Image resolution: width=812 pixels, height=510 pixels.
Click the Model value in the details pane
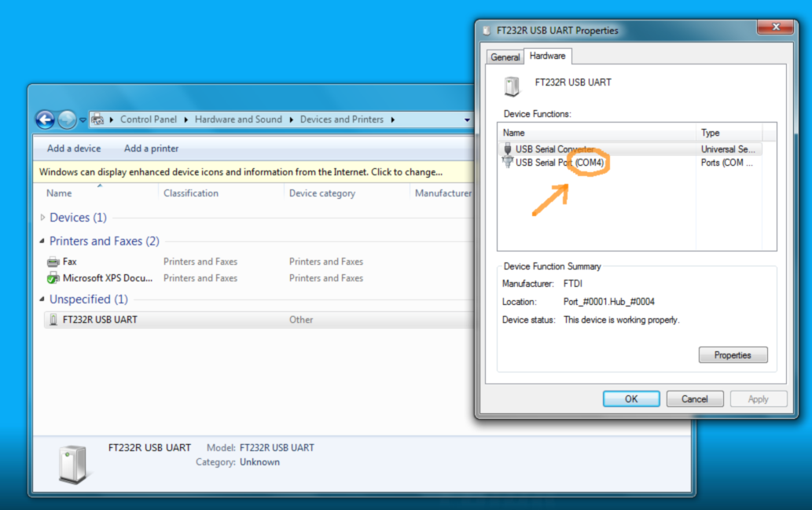click(277, 448)
